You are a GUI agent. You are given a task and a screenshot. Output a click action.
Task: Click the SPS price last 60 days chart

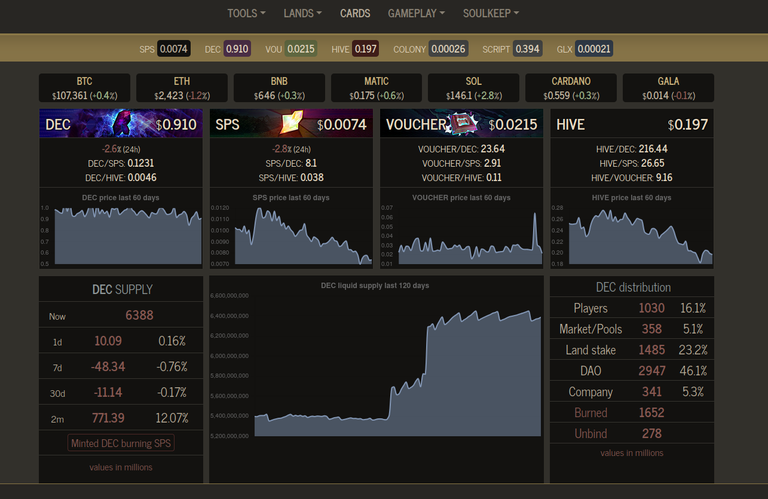291,230
